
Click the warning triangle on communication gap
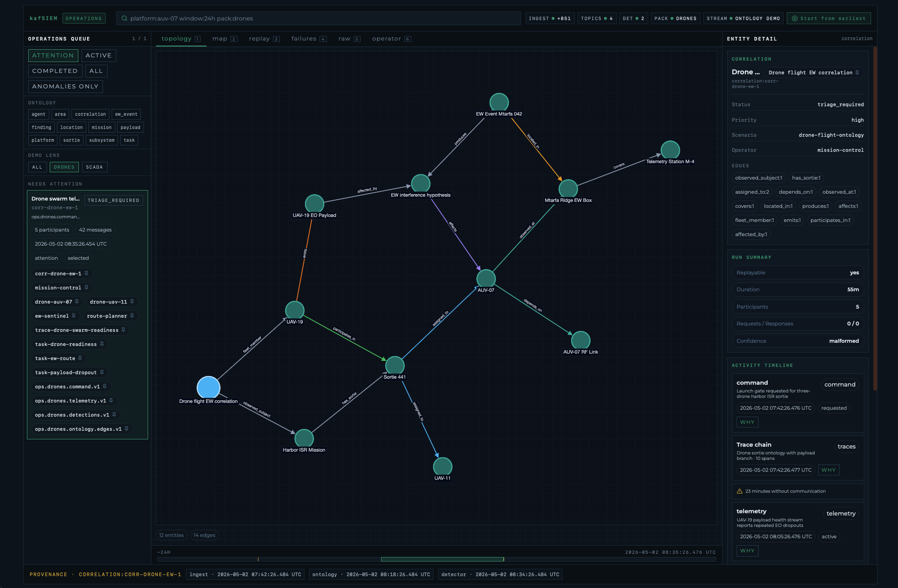pos(739,491)
